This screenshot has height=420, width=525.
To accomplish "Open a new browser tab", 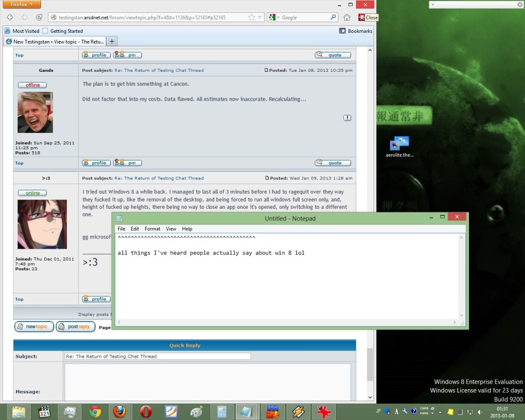I will click(x=112, y=41).
